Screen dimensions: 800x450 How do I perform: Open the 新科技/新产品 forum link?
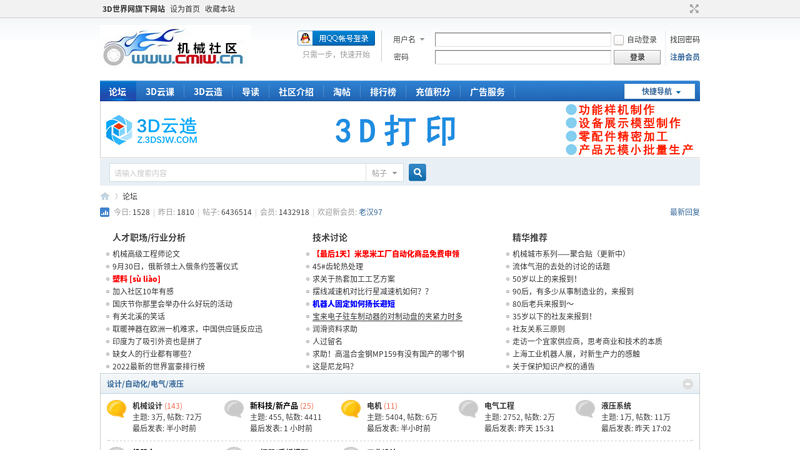pyautogui.click(x=273, y=406)
